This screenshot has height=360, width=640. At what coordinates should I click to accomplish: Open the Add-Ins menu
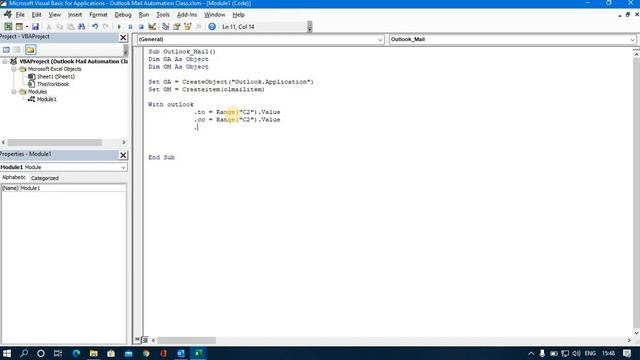tap(187, 15)
